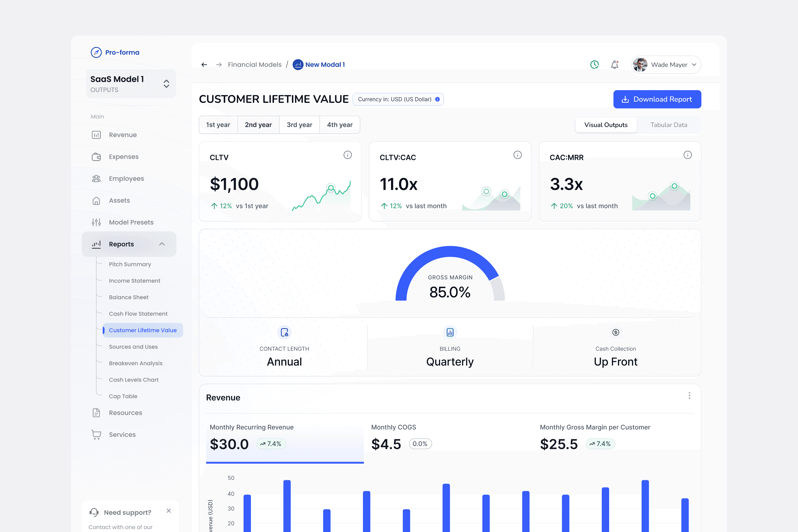Screen dimensions: 798x532
Task: Close the Need support panel
Action: pyautogui.click(x=169, y=511)
